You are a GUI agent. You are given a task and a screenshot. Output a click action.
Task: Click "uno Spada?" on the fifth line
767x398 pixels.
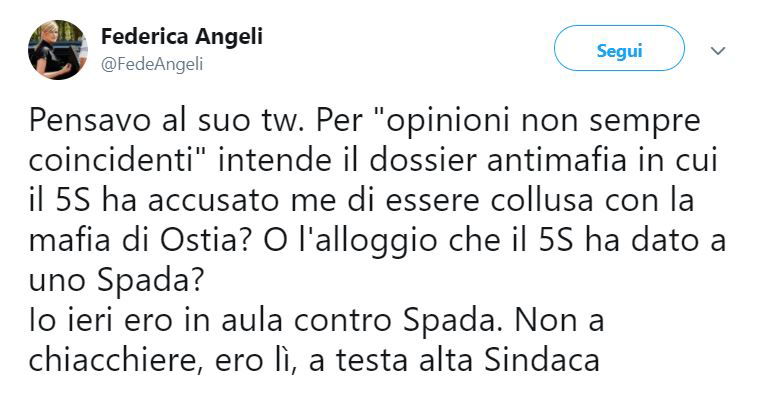[116, 281]
